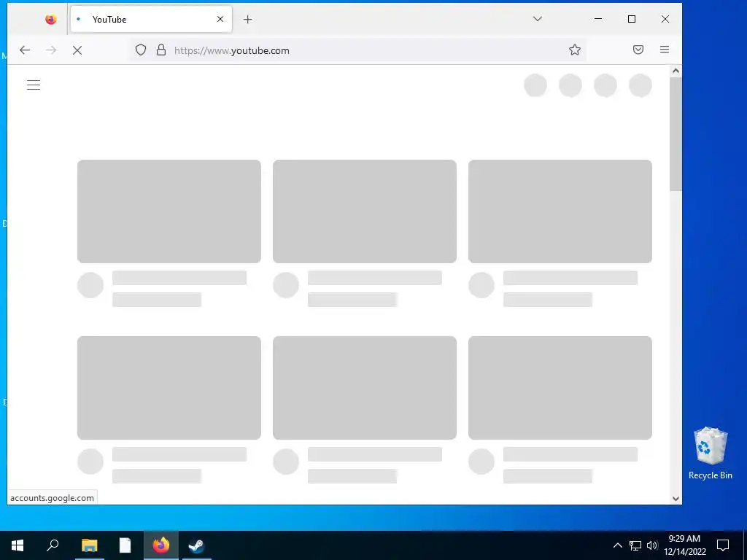This screenshot has height=560, width=747.
Task: Open the volume control tray icon
Action: [652, 545]
